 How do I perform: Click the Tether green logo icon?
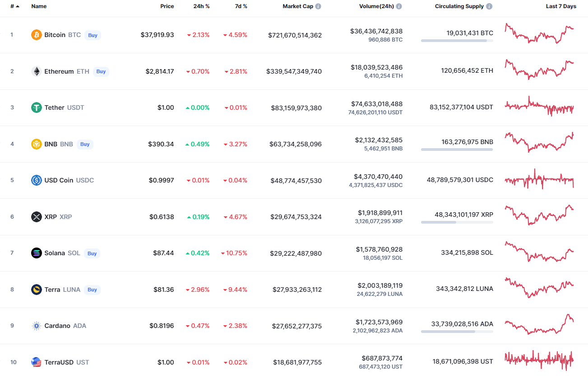point(37,108)
